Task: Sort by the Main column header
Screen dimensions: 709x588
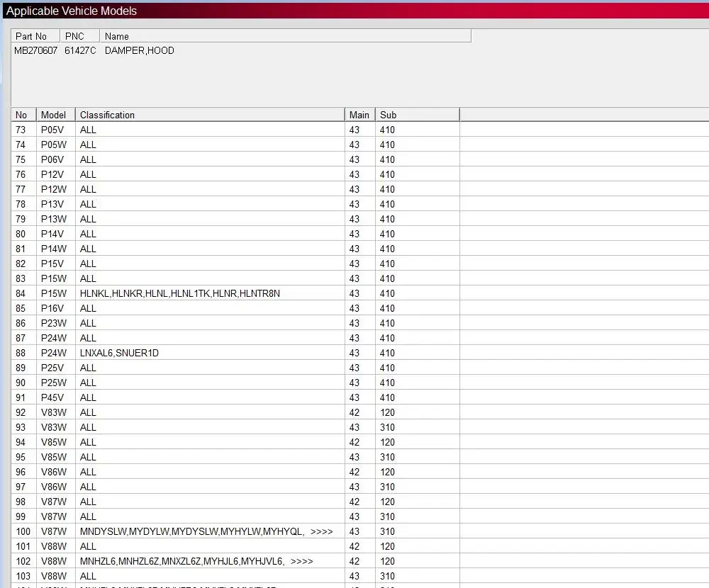Action: coord(360,115)
